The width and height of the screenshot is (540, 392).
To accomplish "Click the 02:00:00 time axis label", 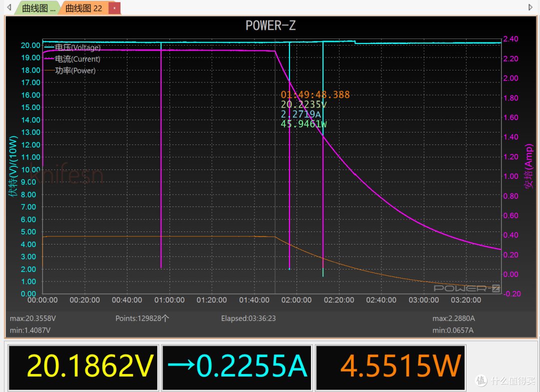I will point(296,300).
